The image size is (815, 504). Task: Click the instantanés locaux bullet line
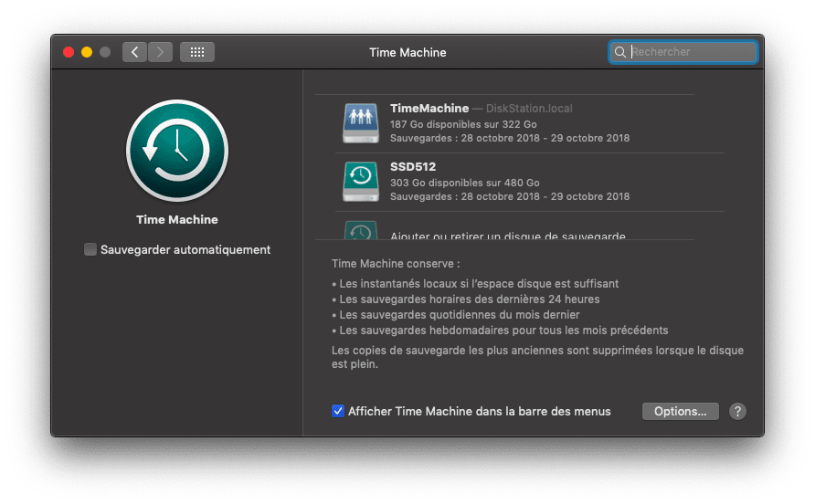pyautogui.click(x=475, y=284)
